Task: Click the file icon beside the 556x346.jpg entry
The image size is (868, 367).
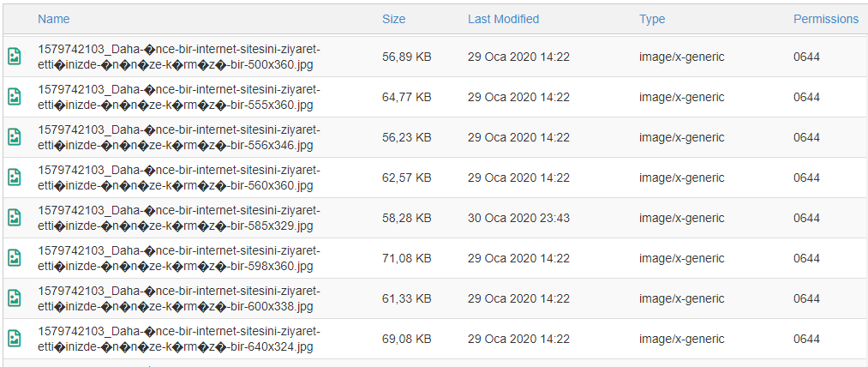Action: click(x=15, y=137)
